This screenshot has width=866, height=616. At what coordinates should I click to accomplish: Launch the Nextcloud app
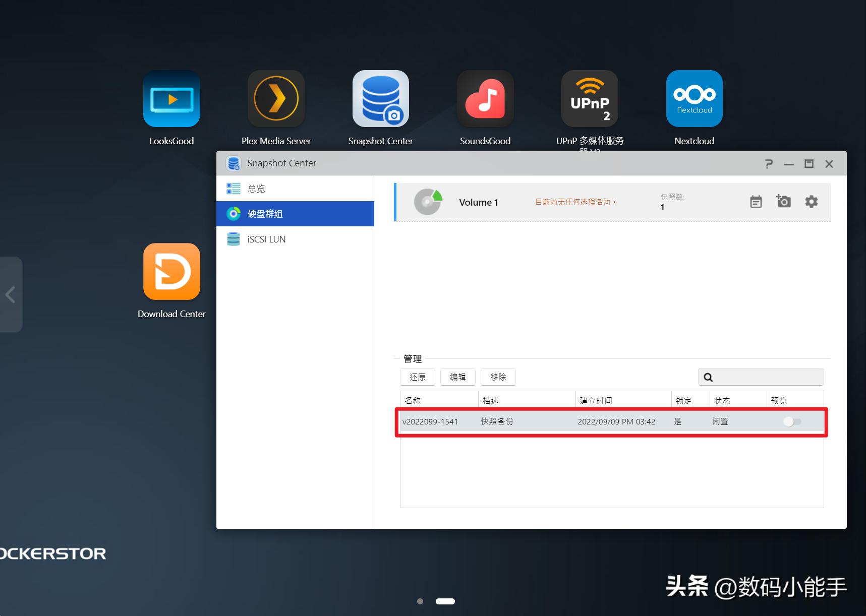point(694,99)
